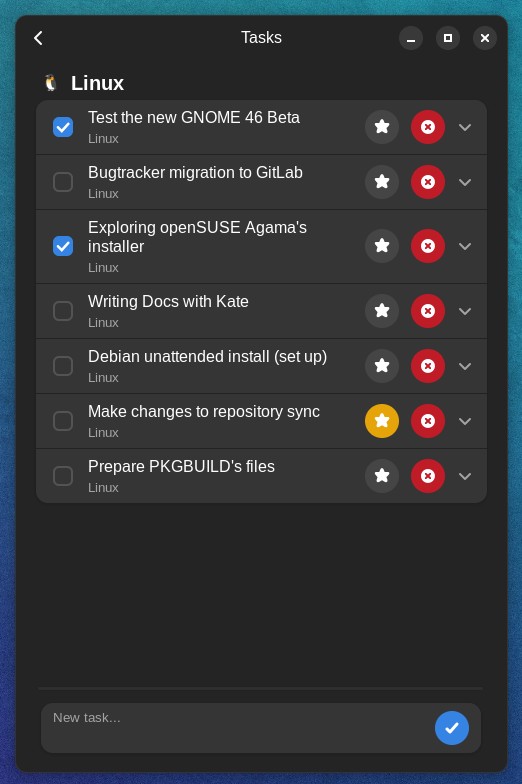The height and width of the screenshot is (784, 522).
Task: Delete the Bugtracker migration to GitLab task
Action: coord(428,182)
